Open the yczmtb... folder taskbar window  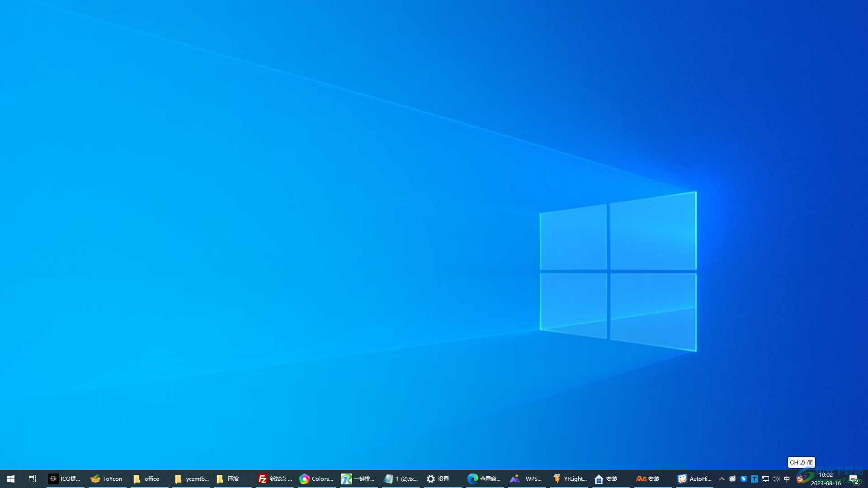pyautogui.click(x=191, y=479)
